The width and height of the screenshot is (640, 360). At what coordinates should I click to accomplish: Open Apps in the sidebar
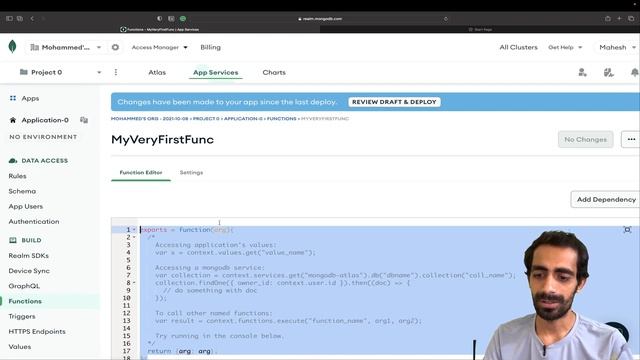click(x=30, y=98)
